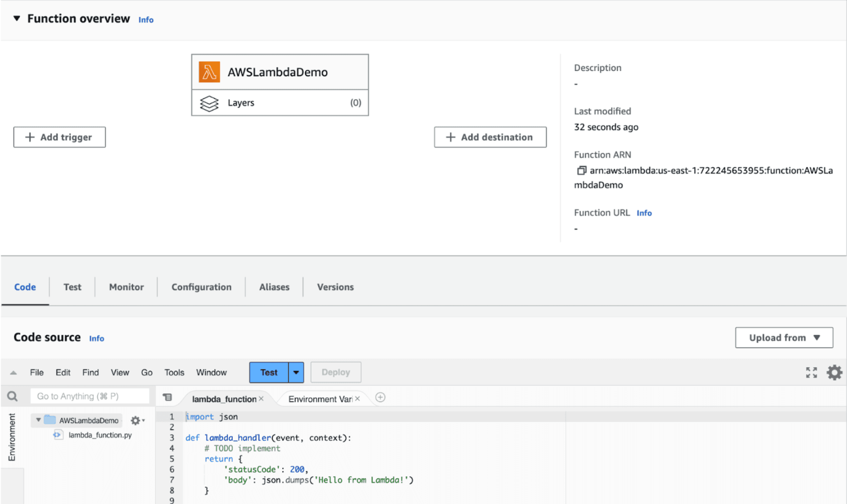
Task: Click the Add destination button
Action: click(490, 137)
